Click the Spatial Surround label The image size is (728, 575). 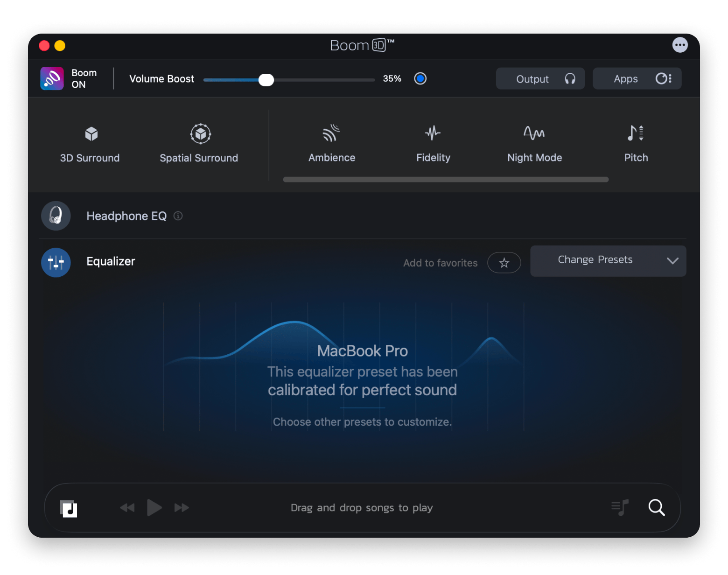[199, 158]
